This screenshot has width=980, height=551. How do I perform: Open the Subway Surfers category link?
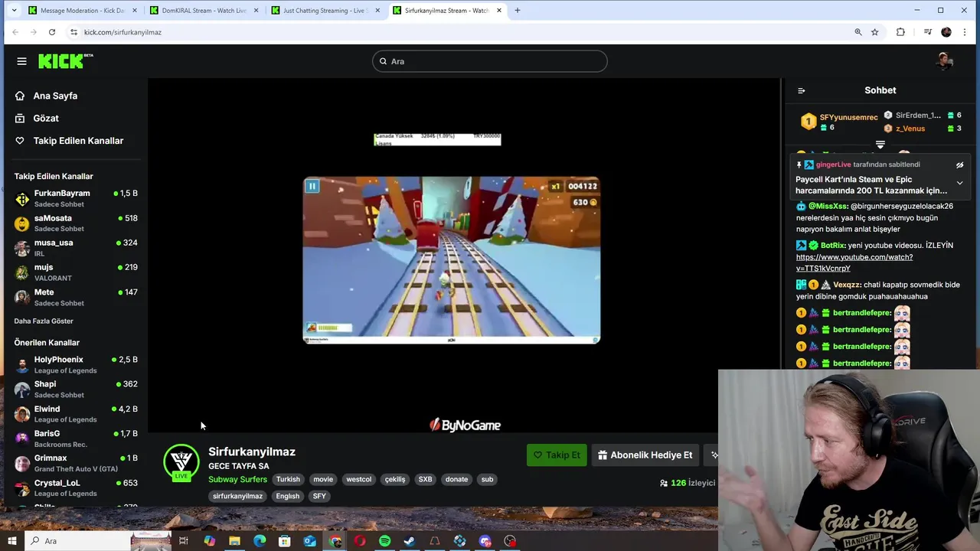point(237,479)
